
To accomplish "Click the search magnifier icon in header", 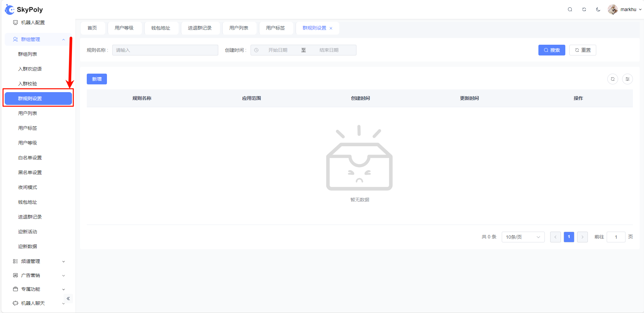I will point(570,9).
